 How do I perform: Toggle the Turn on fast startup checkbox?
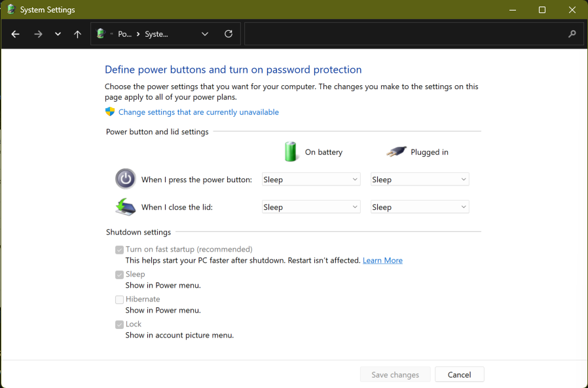(x=119, y=250)
